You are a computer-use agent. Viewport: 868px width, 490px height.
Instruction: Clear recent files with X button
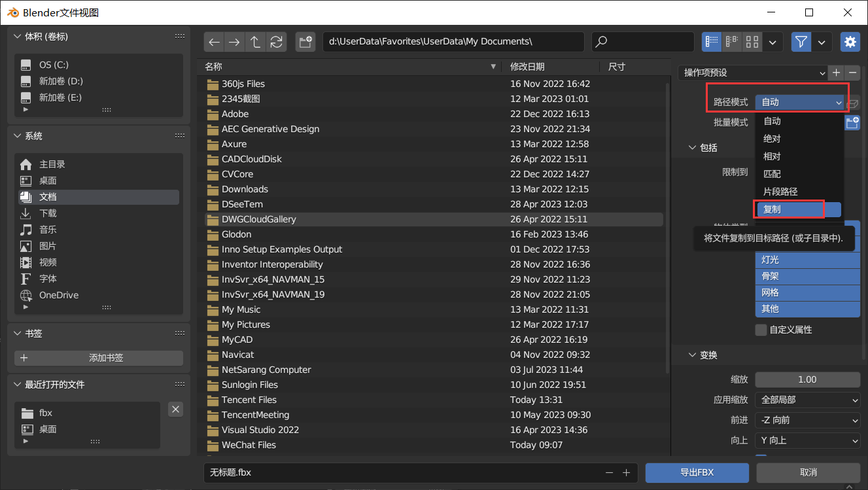(175, 410)
